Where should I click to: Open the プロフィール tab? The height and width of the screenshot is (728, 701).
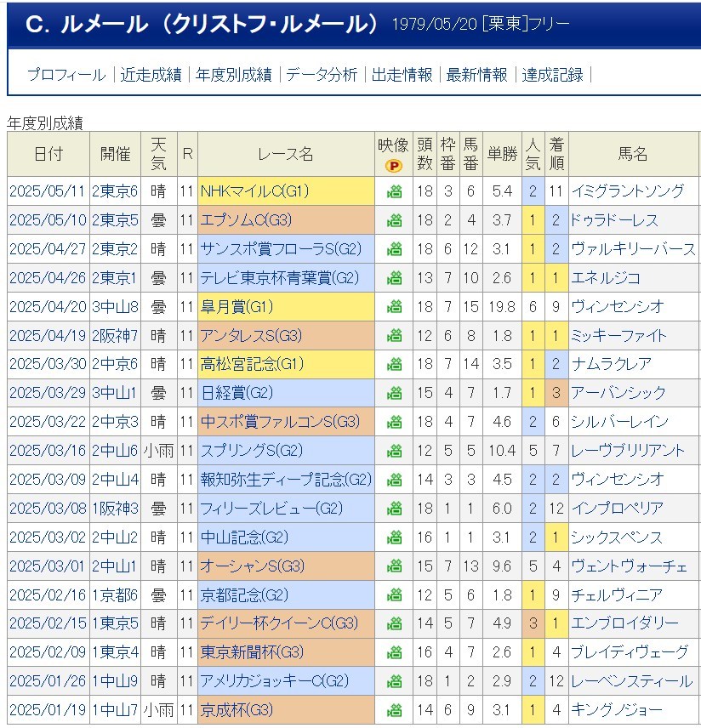pos(66,75)
